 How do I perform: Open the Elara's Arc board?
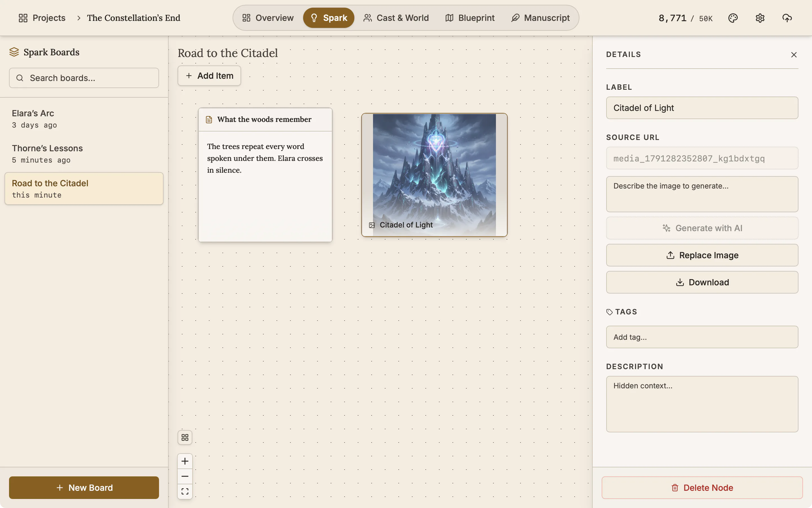point(84,119)
